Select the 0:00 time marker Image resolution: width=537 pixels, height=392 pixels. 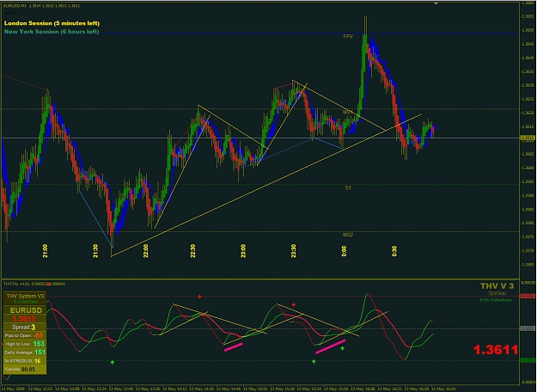[x=345, y=251]
